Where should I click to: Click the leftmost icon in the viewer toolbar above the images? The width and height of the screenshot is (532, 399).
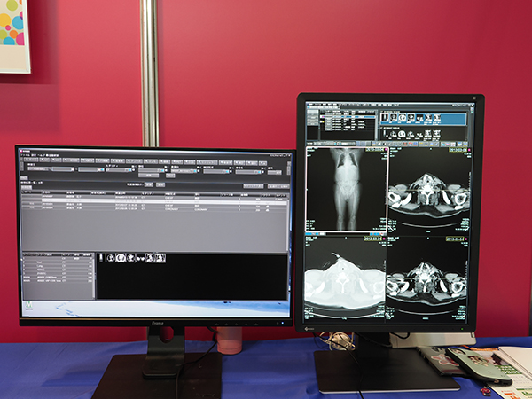point(309,143)
